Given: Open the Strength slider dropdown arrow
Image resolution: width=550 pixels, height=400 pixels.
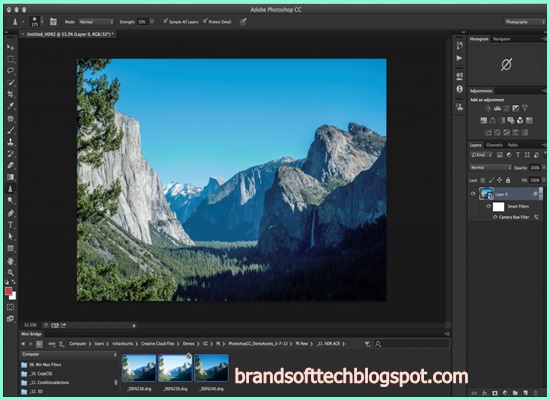Looking at the screenshot, I should [152, 22].
